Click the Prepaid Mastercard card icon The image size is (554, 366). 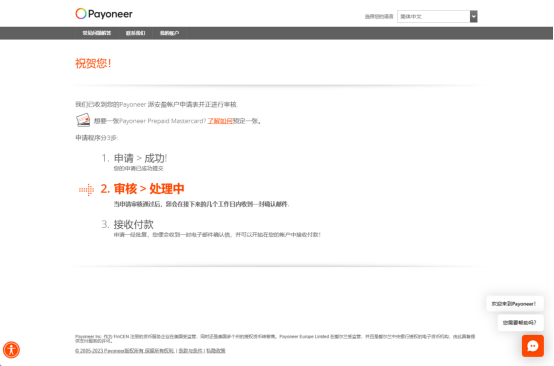(x=83, y=120)
